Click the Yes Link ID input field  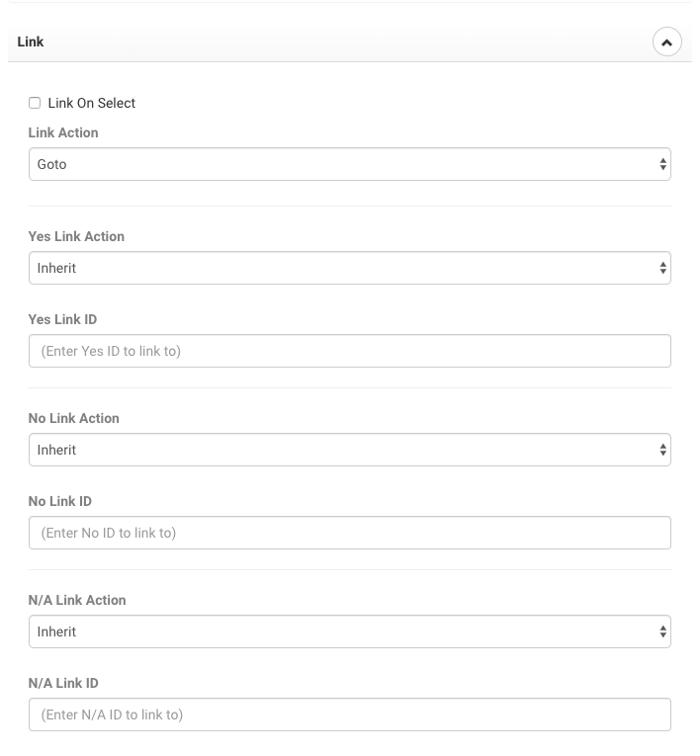pyautogui.click(x=349, y=351)
